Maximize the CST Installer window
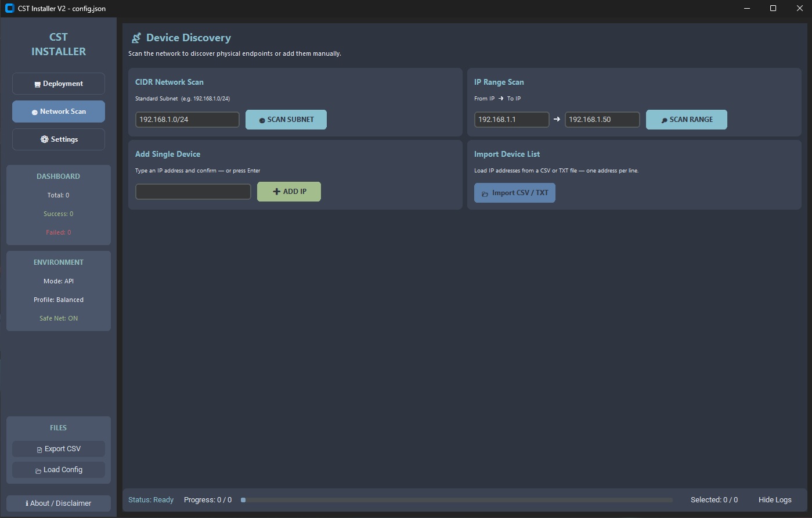 click(x=773, y=8)
